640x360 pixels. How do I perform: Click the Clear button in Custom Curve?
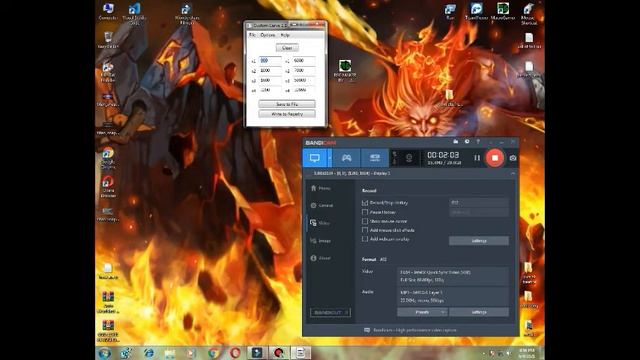[287, 48]
